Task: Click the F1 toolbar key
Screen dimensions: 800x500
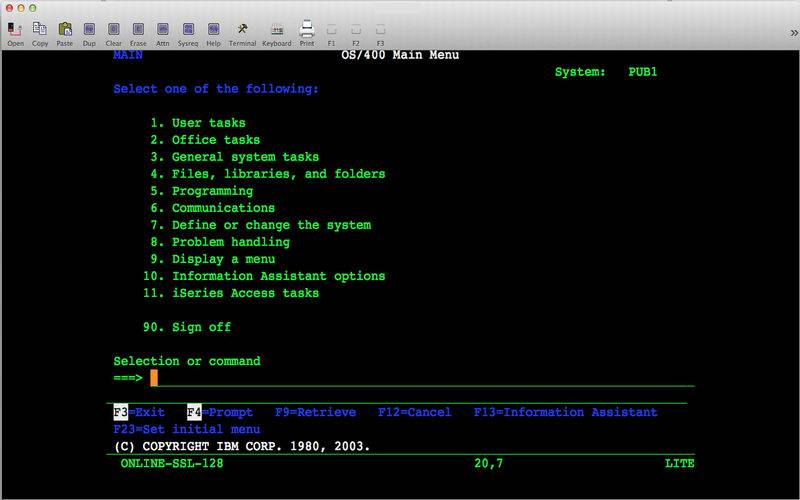Action: tap(331, 34)
